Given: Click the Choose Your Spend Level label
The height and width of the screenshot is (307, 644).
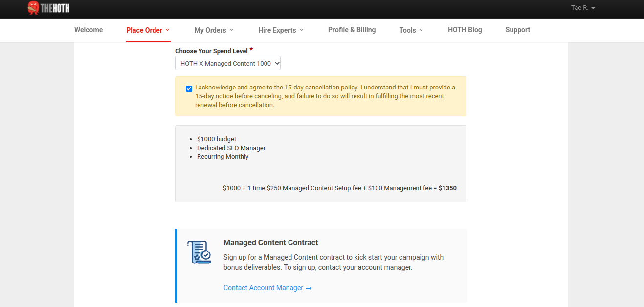Looking at the screenshot, I should click(x=211, y=51).
